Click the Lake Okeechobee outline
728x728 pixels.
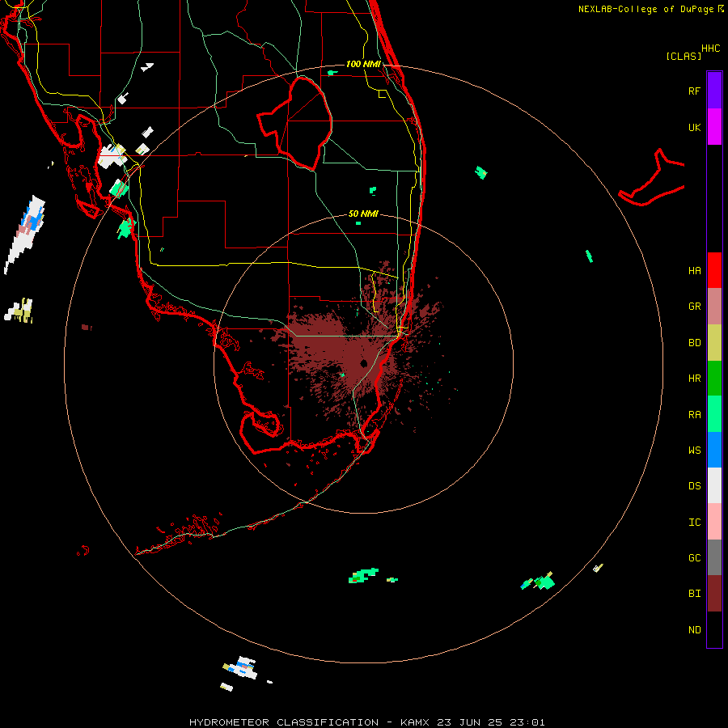[296, 123]
